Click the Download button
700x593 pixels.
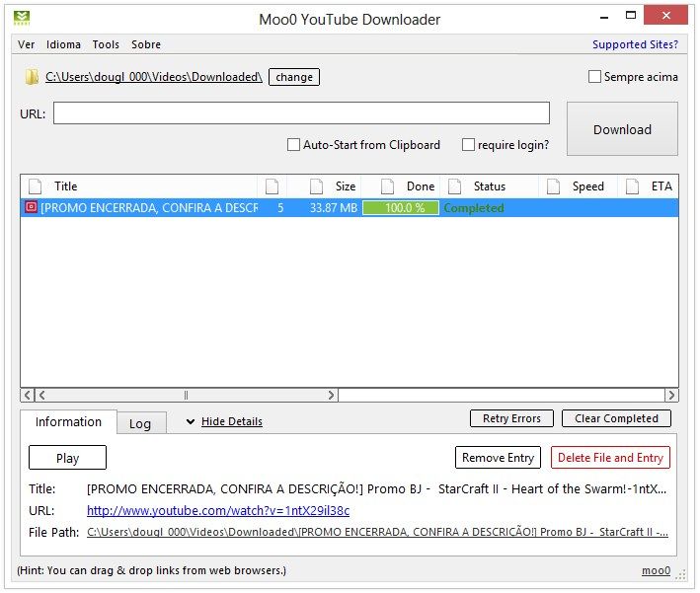tap(622, 129)
